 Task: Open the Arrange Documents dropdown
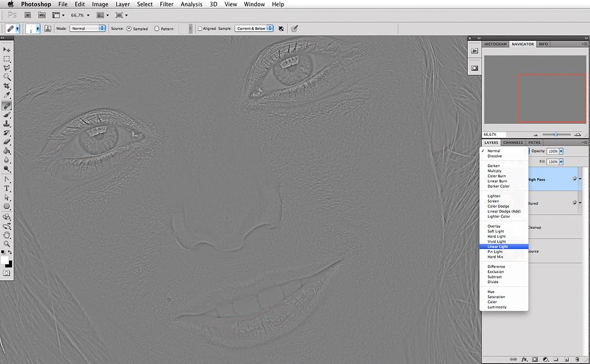coord(103,15)
